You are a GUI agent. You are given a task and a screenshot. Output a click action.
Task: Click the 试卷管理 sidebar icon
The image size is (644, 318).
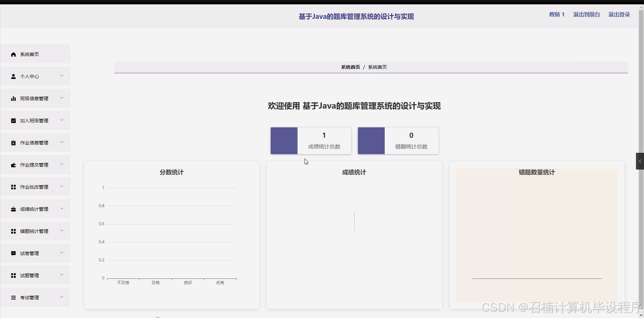[x=13, y=253]
